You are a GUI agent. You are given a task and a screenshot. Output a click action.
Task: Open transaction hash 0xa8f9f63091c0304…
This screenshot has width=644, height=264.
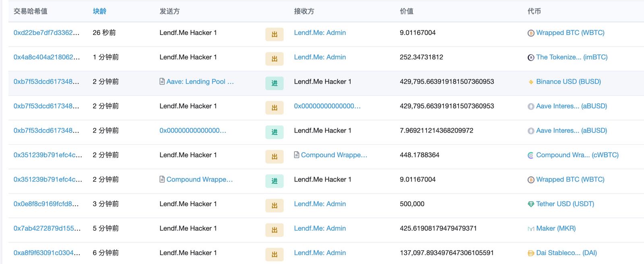pyautogui.click(x=47, y=253)
